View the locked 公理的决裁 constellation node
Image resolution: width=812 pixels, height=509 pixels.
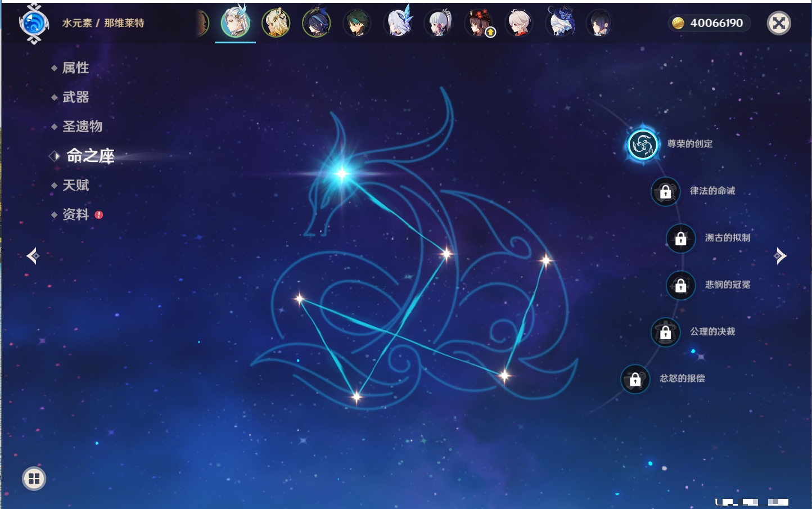(665, 332)
